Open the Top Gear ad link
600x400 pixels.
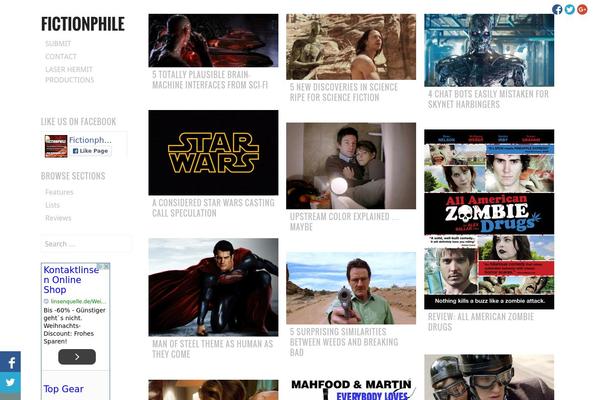pos(64,389)
